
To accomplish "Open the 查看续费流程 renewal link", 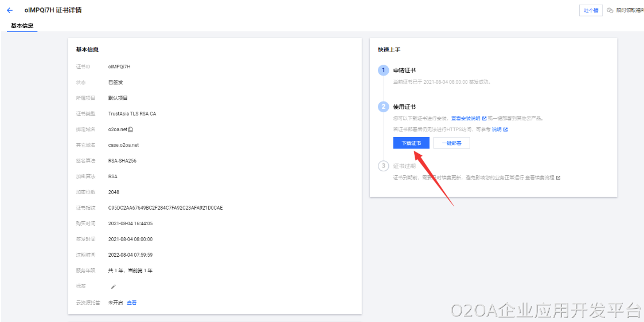I will [x=539, y=178].
